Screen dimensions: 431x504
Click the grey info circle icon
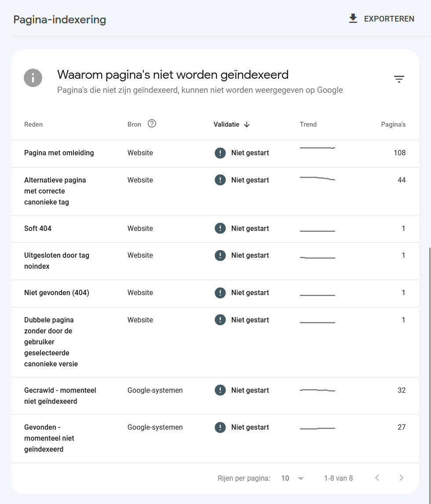[33, 78]
